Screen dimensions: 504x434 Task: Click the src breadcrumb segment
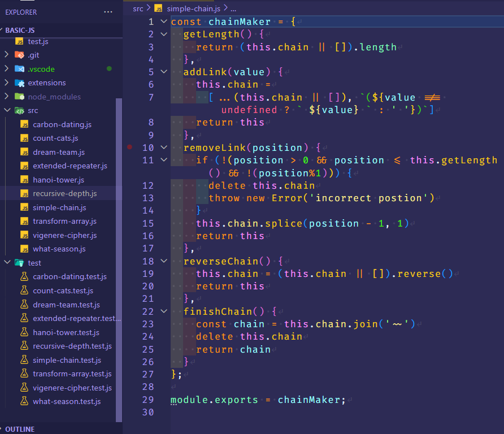(x=138, y=8)
